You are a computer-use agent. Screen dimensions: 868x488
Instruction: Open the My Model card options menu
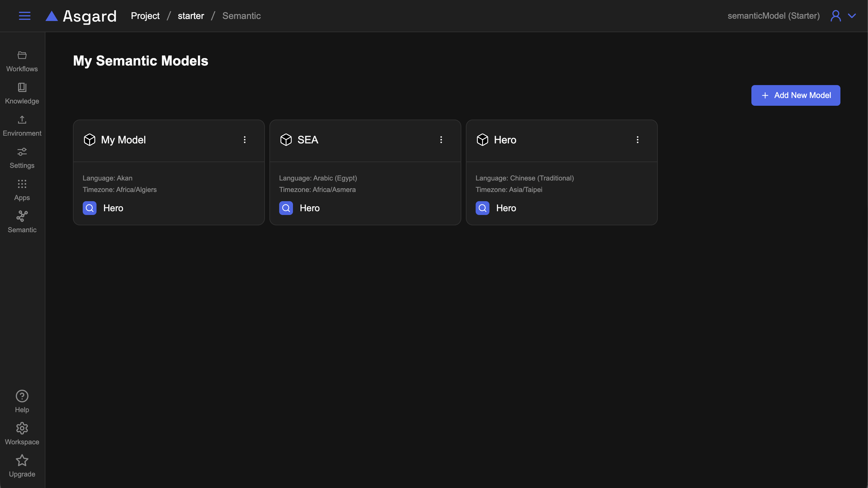coord(245,140)
